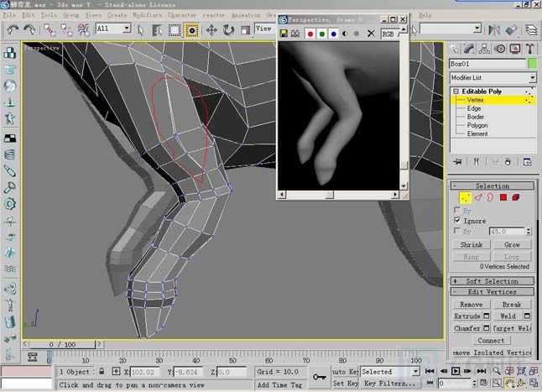Click the Shrink selection button
542x392 pixels.
point(472,244)
